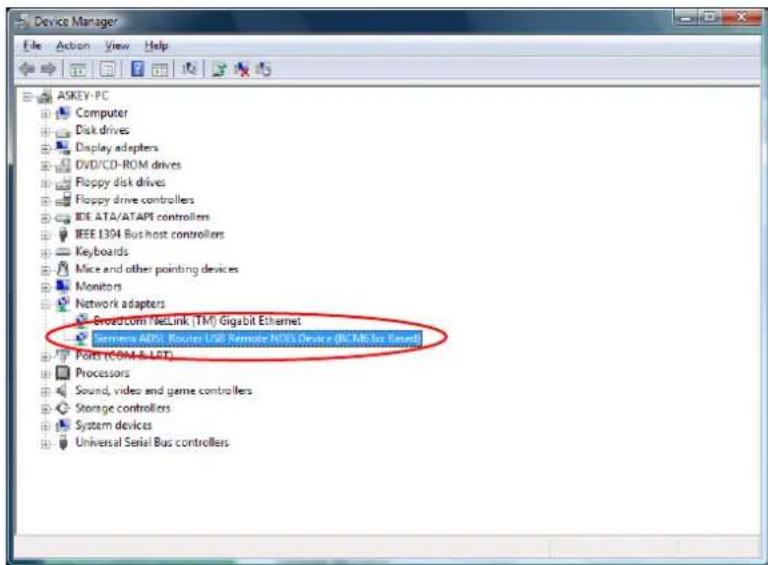Screen dimensions: 768x565
Task: Expand the IDE ATA/ATAPI controllers node
Action: [x=45, y=218]
